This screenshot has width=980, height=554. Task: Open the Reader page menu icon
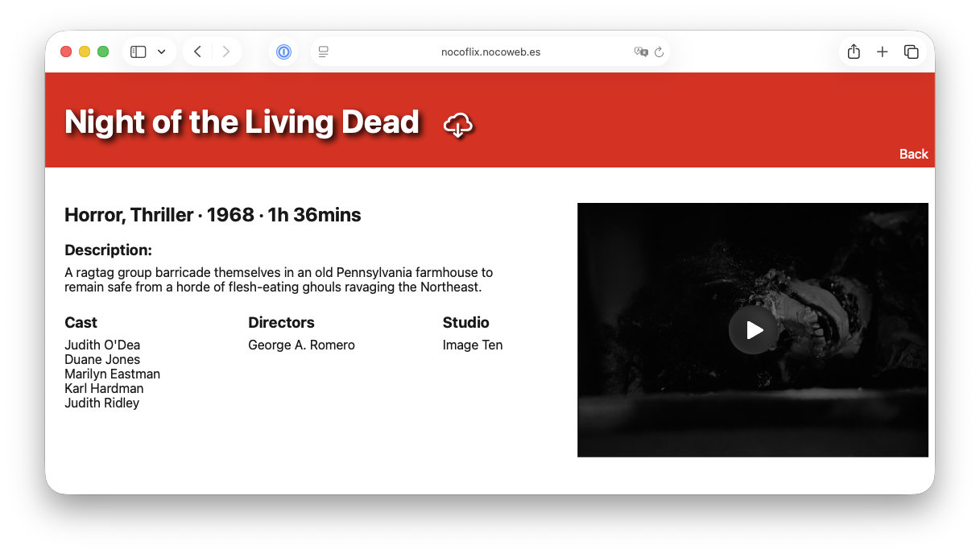(x=324, y=52)
